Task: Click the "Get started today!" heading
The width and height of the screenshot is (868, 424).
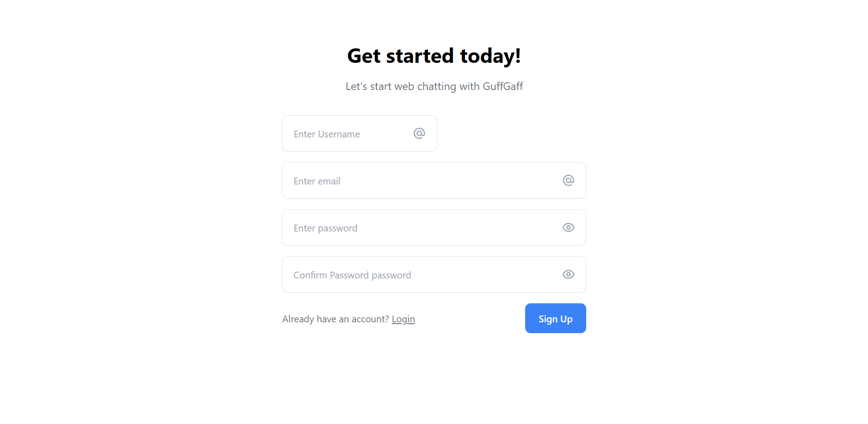Action: (434, 56)
